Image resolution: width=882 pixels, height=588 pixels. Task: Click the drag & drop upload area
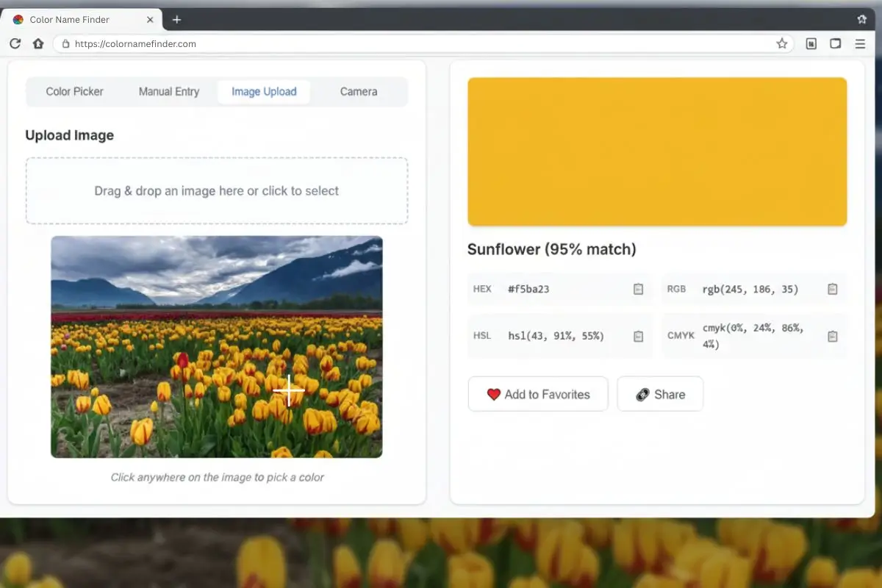coord(217,191)
